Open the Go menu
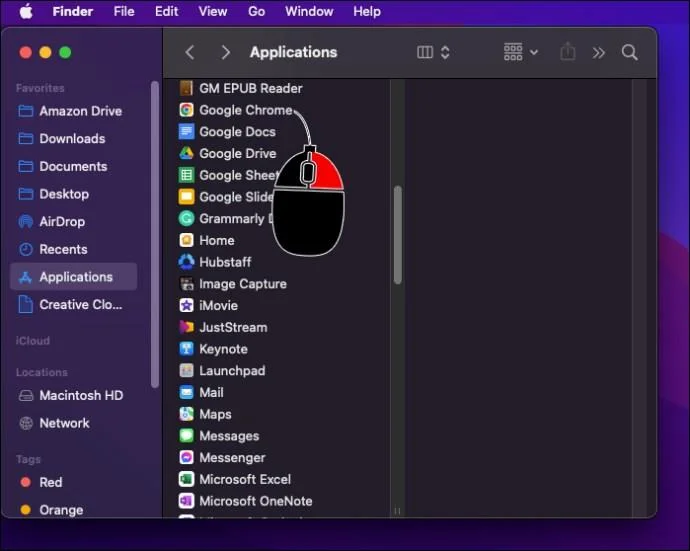This screenshot has height=551, width=690. tap(257, 11)
